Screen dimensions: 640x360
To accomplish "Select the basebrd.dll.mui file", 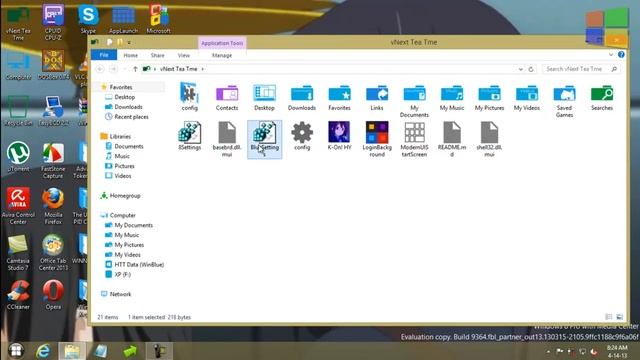I will coord(227,140).
